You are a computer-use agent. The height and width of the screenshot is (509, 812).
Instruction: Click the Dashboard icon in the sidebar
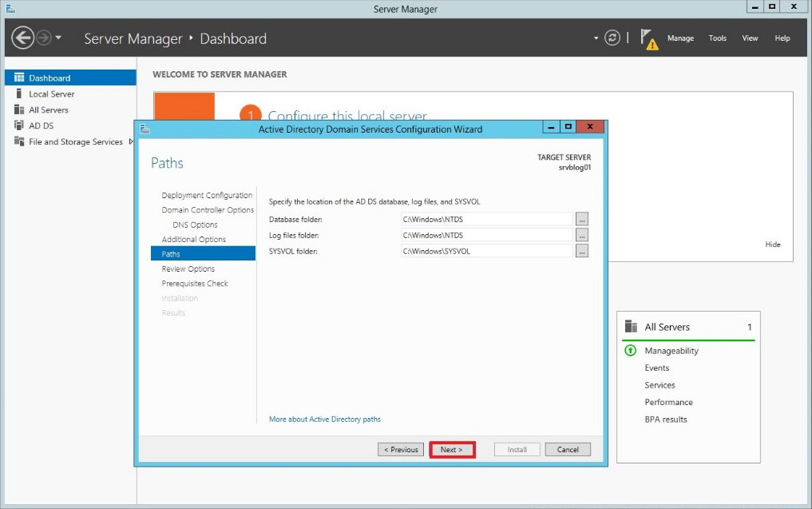(19, 78)
